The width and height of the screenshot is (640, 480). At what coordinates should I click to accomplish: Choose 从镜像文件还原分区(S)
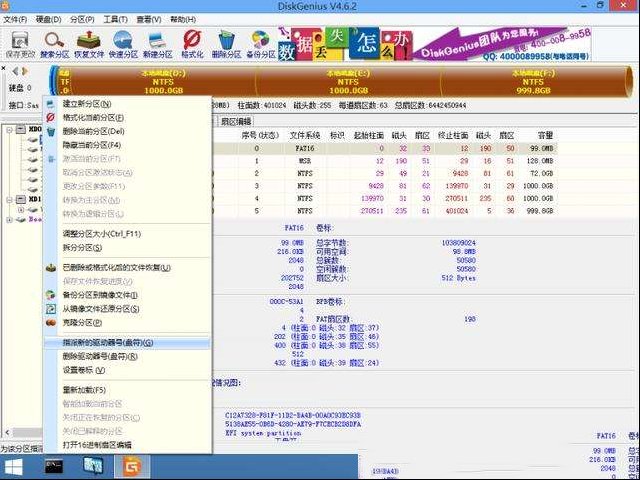coord(127,309)
